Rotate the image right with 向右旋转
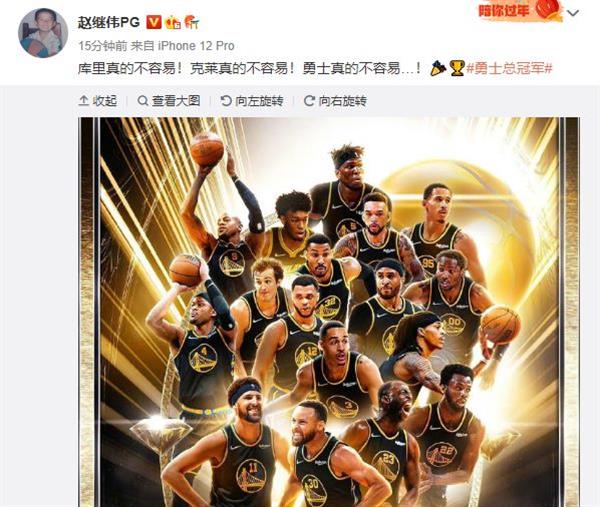 pos(335,101)
